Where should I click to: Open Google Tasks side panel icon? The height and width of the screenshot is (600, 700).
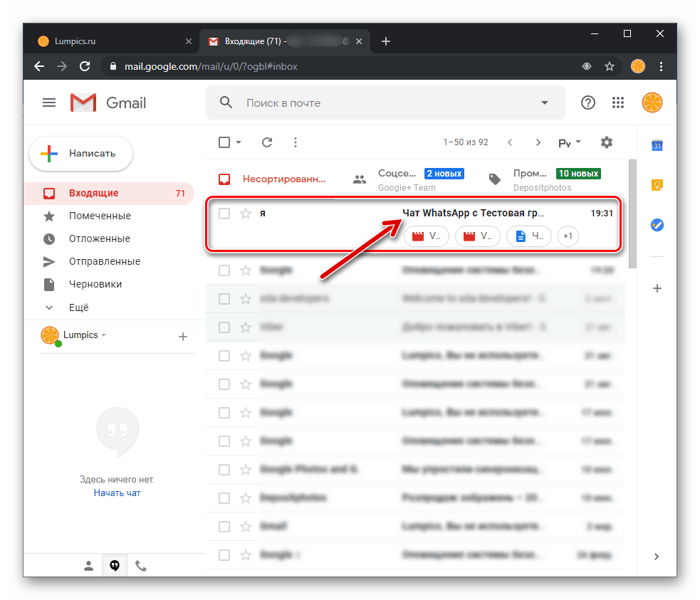[657, 225]
